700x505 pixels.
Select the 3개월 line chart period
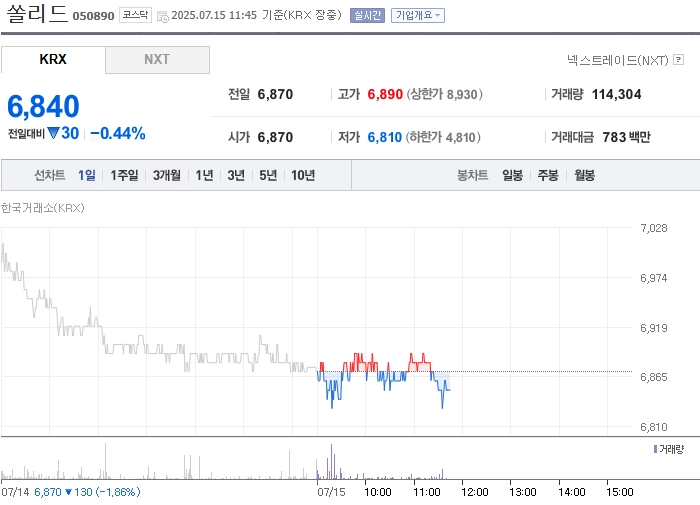click(167, 175)
